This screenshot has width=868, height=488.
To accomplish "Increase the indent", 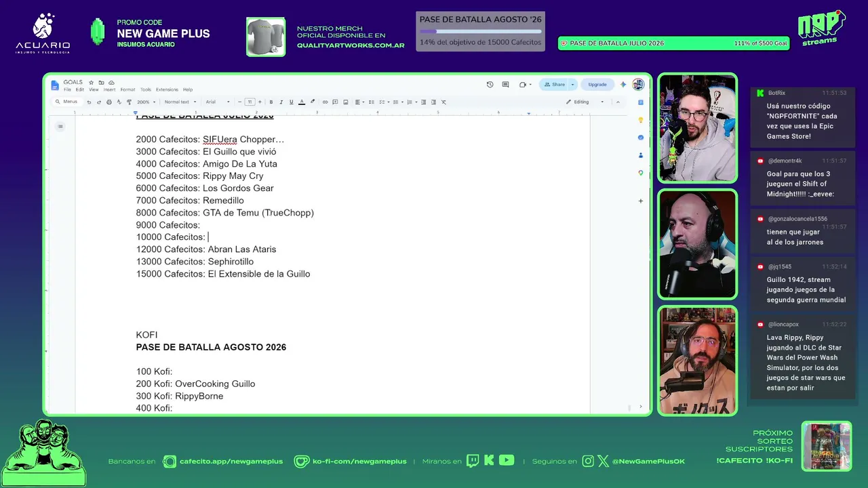I will pos(434,102).
